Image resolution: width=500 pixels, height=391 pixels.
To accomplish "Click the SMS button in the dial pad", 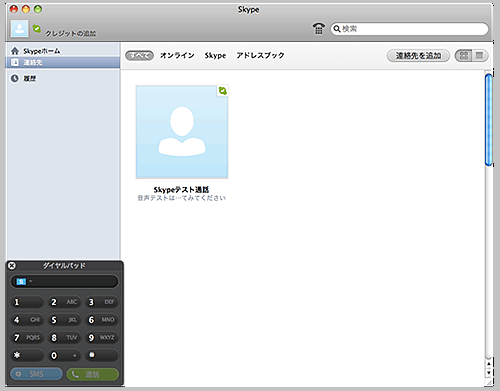I will pos(36,374).
